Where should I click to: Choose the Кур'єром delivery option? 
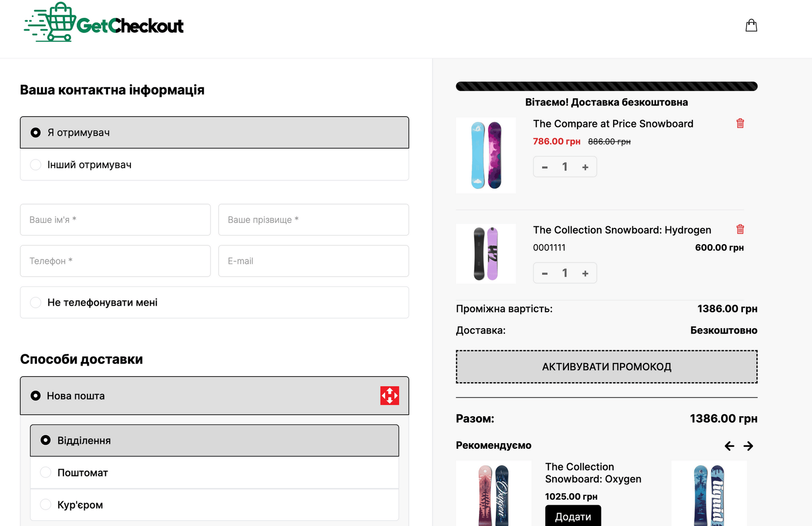click(x=214, y=505)
